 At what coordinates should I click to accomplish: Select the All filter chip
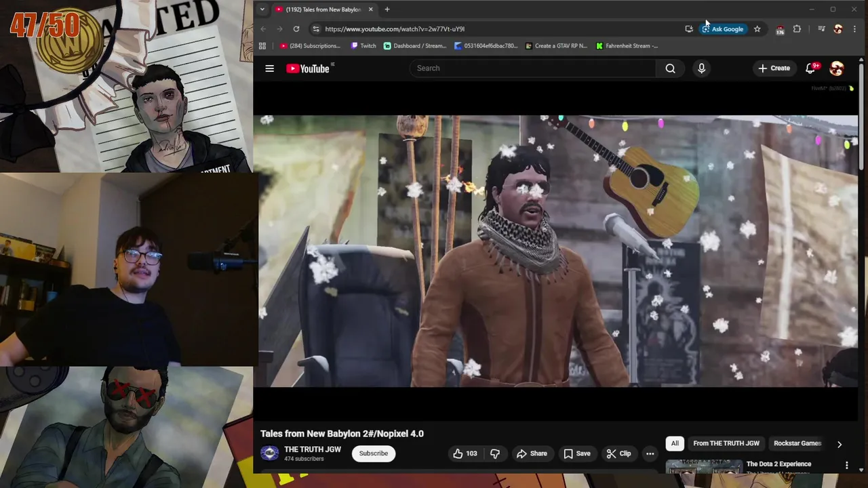click(x=675, y=443)
